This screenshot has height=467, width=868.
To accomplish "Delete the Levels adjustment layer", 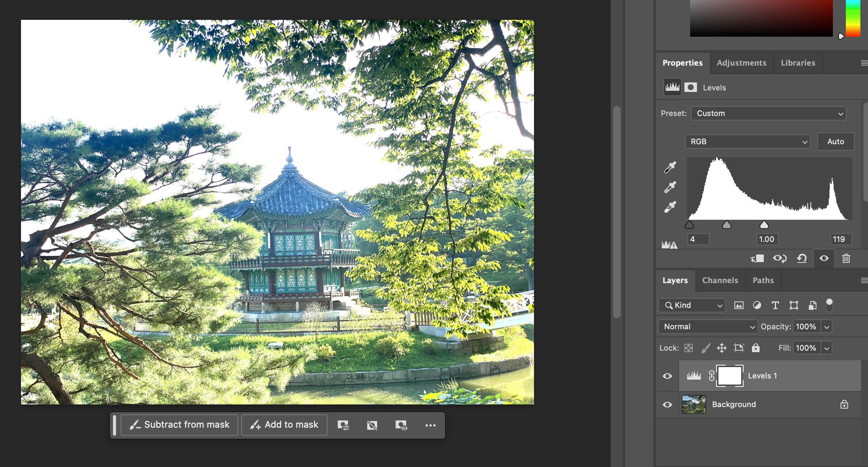I will [x=846, y=259].
